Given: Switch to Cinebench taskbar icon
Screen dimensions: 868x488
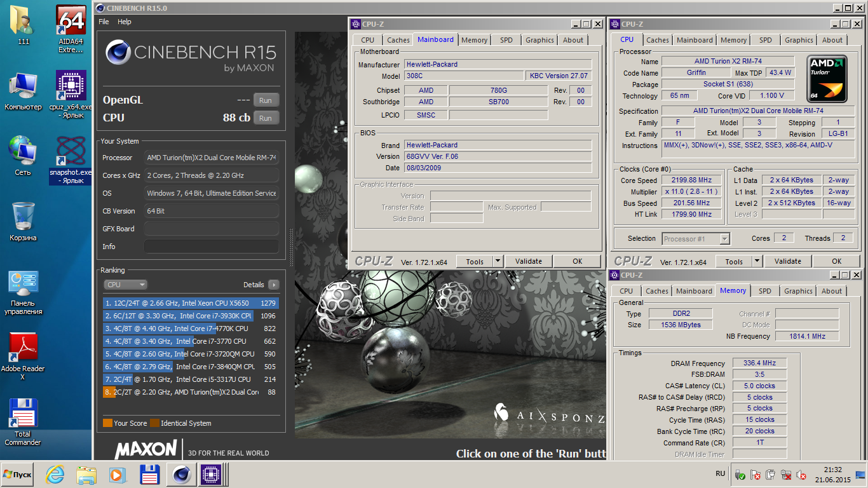Looking at the screenshot, I should 181,474.
